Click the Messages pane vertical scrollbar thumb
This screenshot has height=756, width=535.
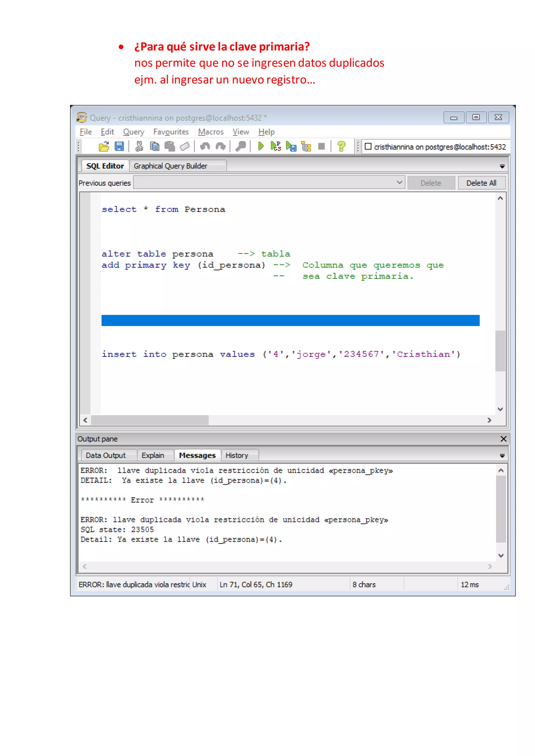pyautogui.click(x=501, y=509)
